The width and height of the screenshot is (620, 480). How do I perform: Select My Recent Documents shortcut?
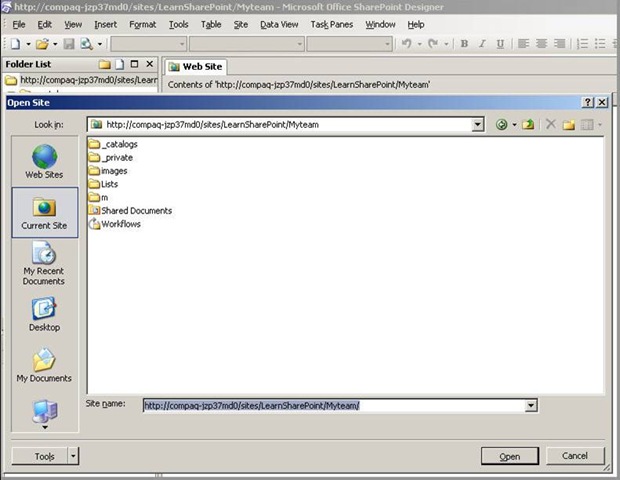44,263
